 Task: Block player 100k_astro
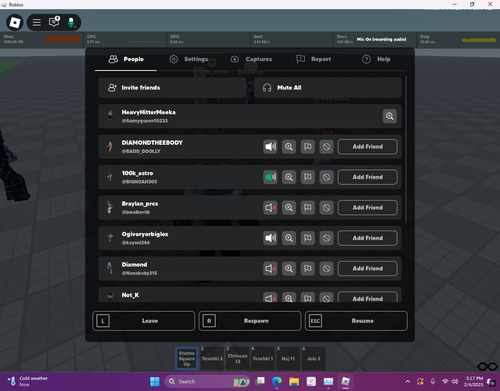326,177
